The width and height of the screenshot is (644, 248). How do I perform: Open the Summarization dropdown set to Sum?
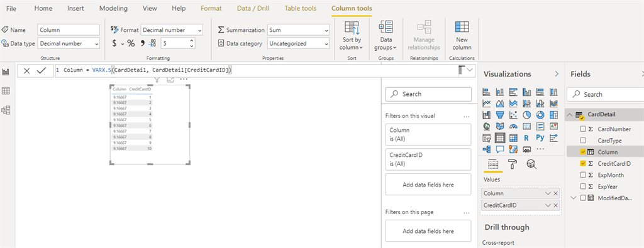298,30
